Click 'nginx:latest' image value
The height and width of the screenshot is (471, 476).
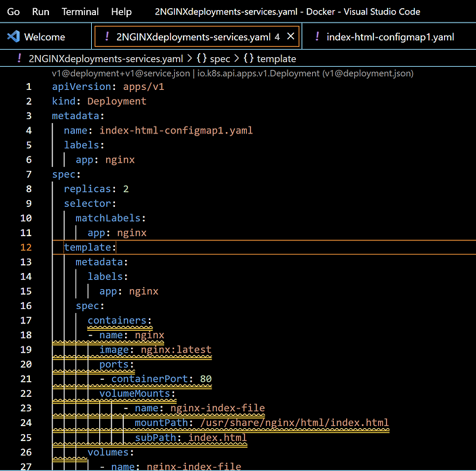click(176, 349)
